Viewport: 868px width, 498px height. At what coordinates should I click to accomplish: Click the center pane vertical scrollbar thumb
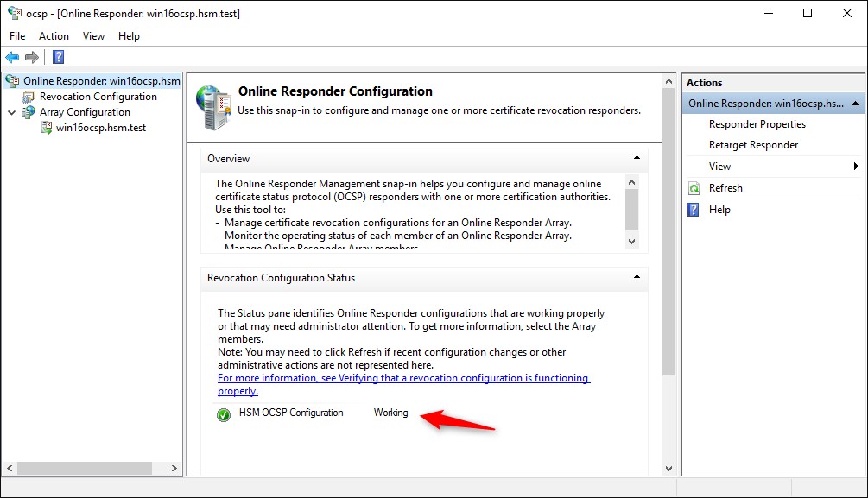point(668,232)
